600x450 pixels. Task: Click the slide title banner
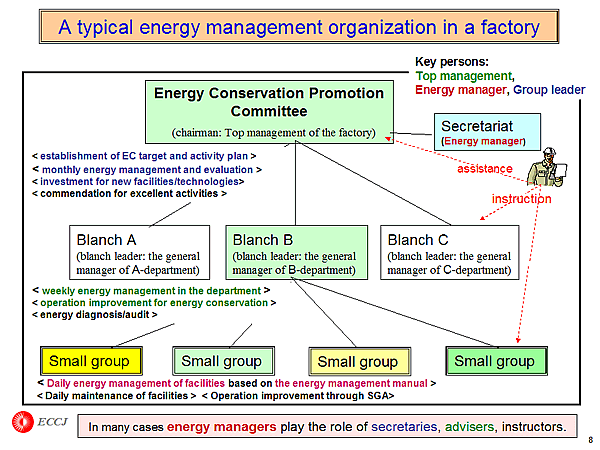pyautogui.click(x=300, y=27)
